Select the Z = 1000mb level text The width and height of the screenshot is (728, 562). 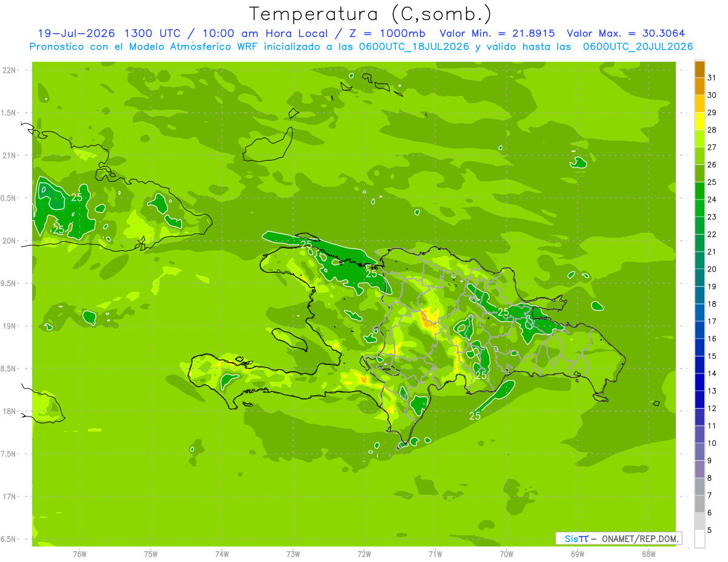(386, 33)
